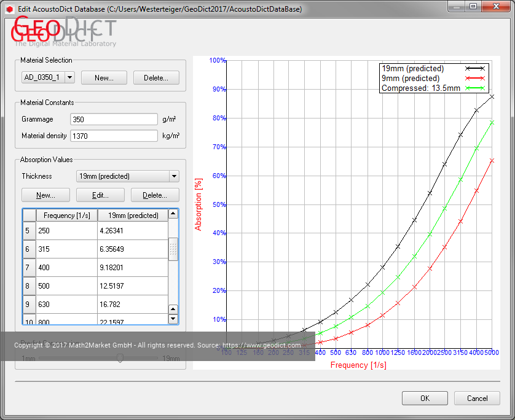Screen dimensions: 515x420
Task: Open Edit for absorption values
Action: point(100,195)
